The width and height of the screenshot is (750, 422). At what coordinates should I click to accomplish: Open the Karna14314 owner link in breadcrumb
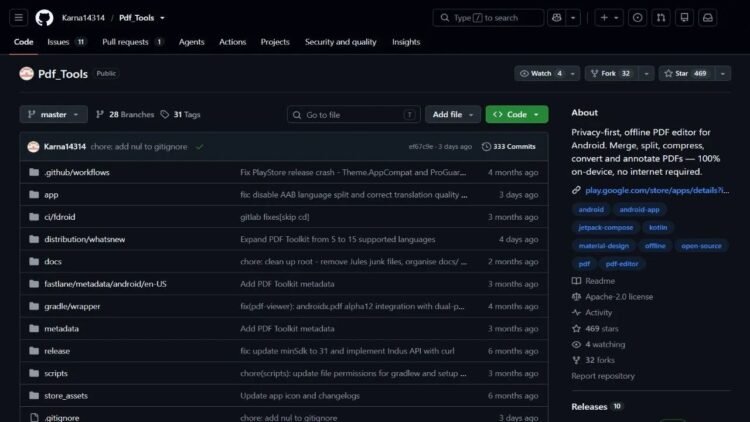(83, 18)
